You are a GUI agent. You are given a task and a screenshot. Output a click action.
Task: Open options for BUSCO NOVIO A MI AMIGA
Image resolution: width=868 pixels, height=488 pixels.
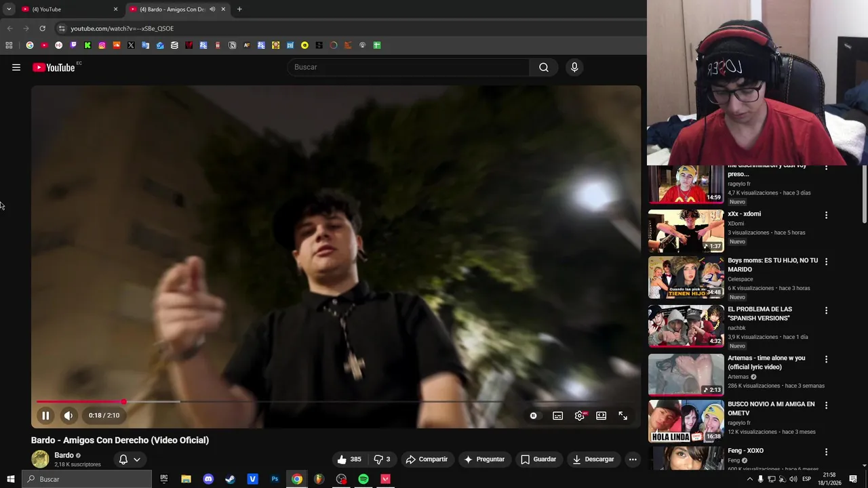click(826, 405)
